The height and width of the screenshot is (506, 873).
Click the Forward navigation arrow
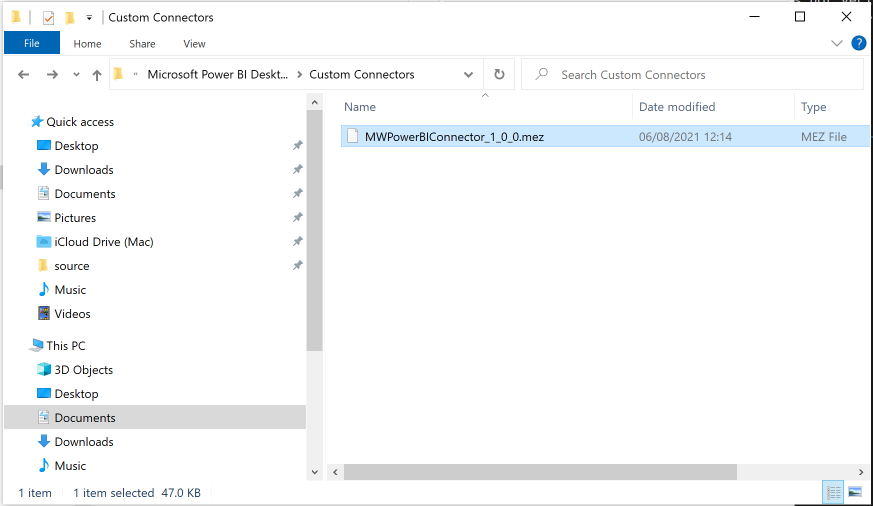tap(52, 75)
